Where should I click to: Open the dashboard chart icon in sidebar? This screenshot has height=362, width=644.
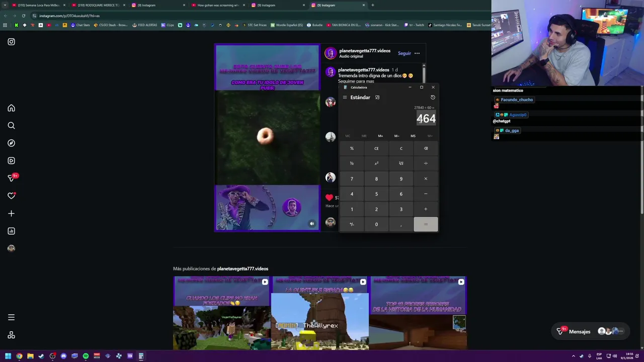(11, 231)
